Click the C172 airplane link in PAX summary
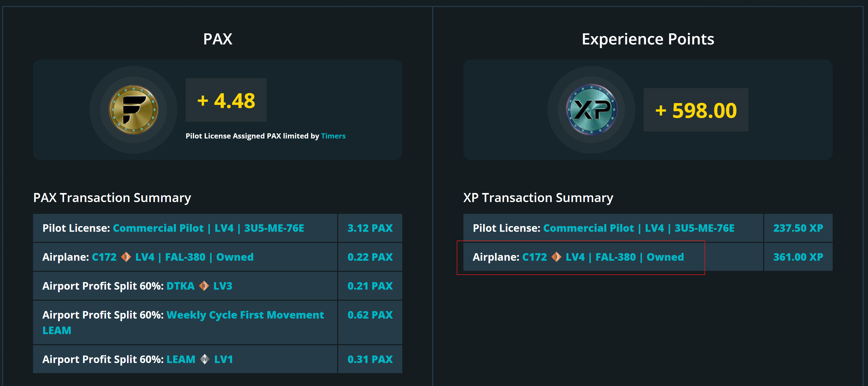The image size is (868, 386). [104, 257]
